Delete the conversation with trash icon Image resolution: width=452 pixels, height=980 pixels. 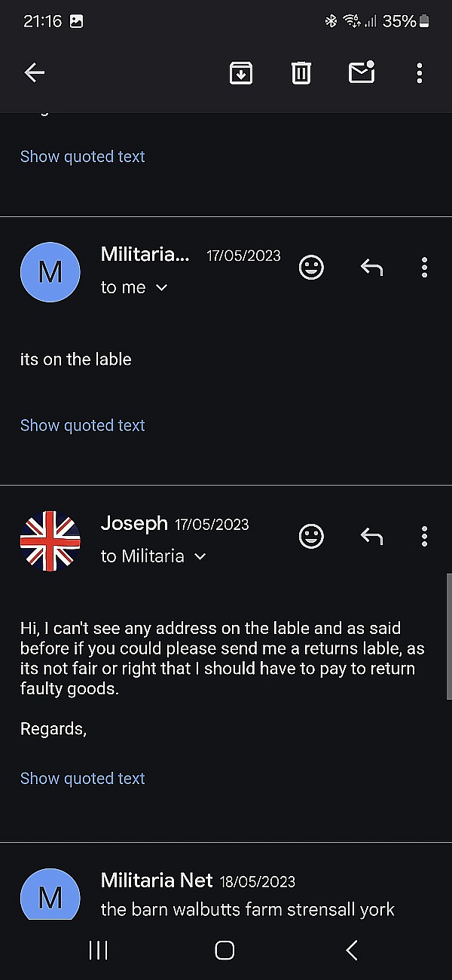(301, 72)
